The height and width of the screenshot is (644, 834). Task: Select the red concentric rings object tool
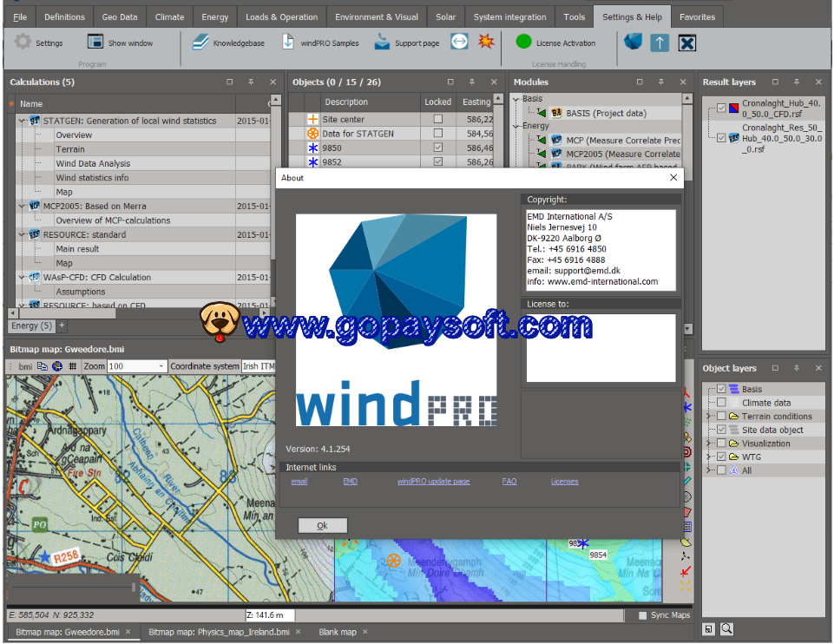pyautogui.click(x=687, y=452)
